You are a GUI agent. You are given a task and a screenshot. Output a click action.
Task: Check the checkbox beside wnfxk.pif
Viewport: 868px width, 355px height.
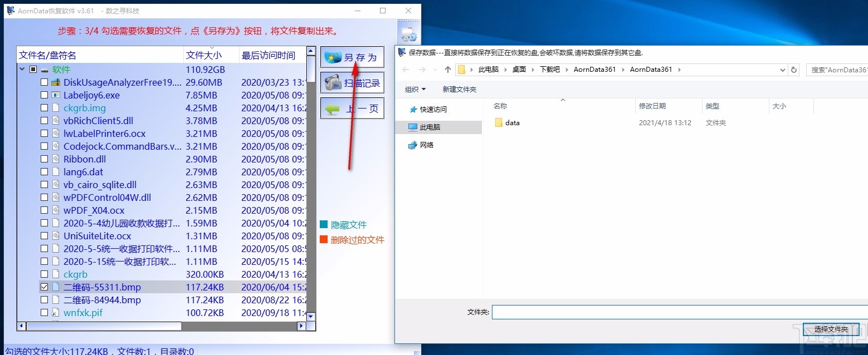click(x=44, y=312)
